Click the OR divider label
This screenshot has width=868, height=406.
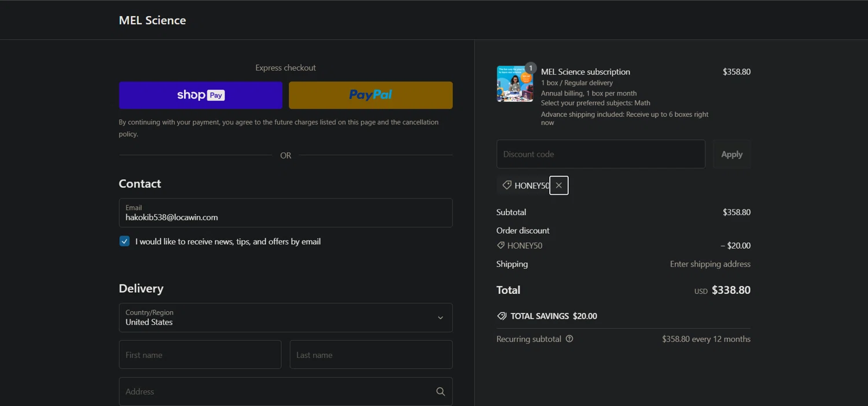(x=285, y=156)
